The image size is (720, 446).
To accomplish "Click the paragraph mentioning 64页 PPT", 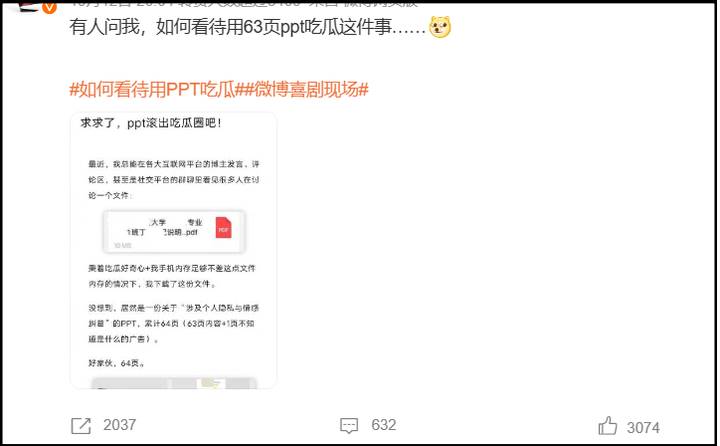I will click(174, 323).
